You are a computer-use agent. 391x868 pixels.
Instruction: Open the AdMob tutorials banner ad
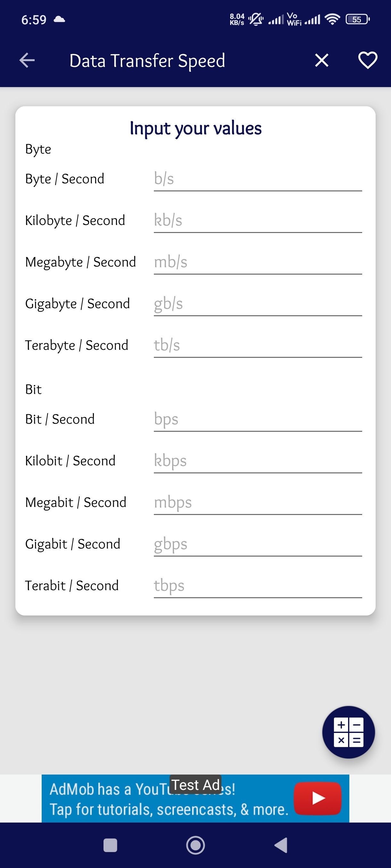[169, 799]
